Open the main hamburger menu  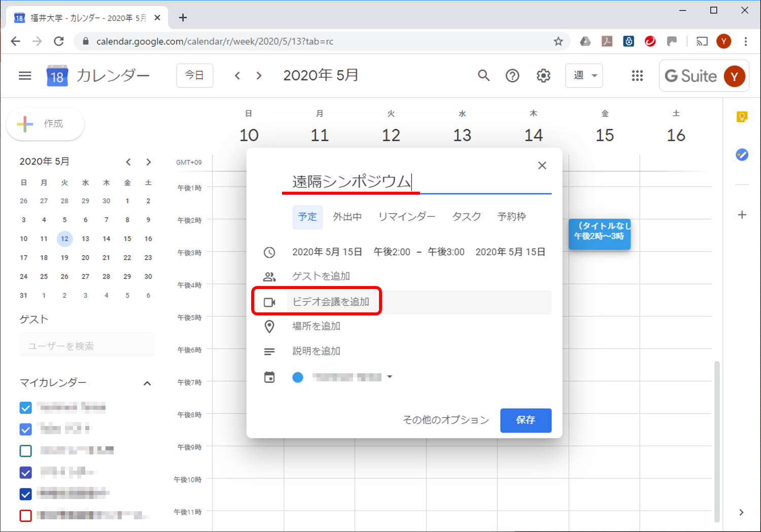[x=25, y=76]
